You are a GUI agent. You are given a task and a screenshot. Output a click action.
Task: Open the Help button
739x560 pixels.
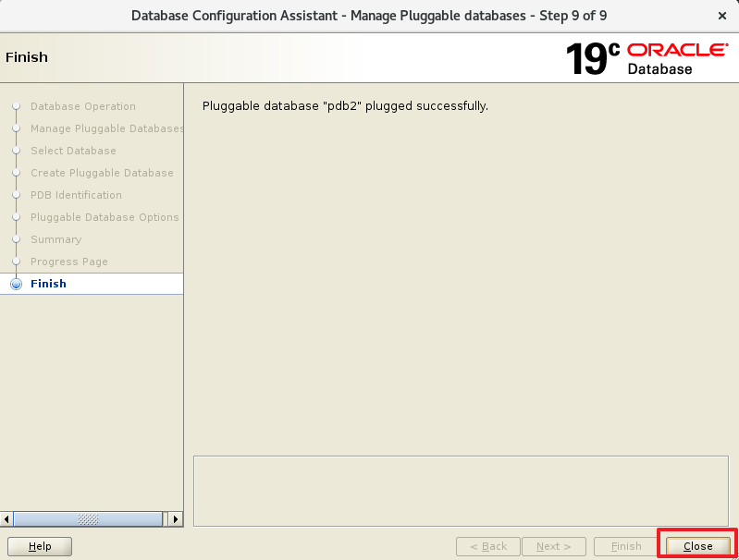40,546
